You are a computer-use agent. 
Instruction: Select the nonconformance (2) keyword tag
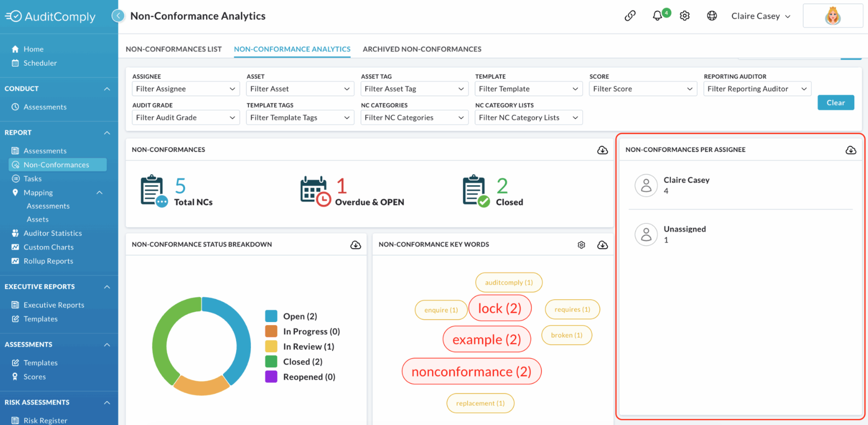click(x=472, y=371)
